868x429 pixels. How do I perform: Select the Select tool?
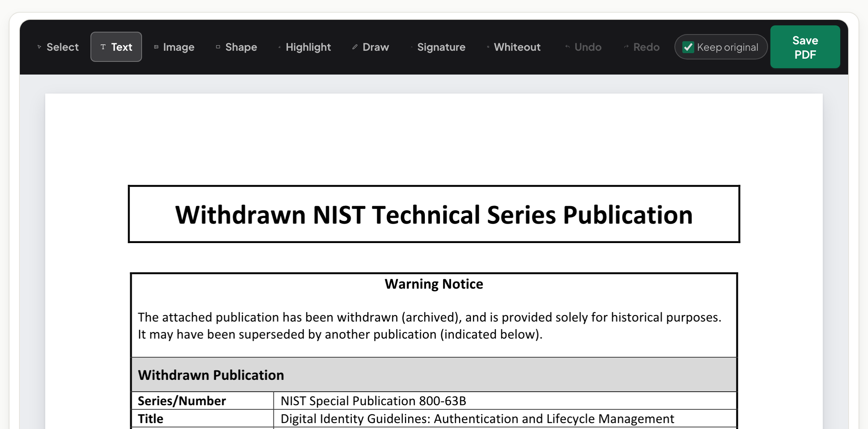[58, 47]
